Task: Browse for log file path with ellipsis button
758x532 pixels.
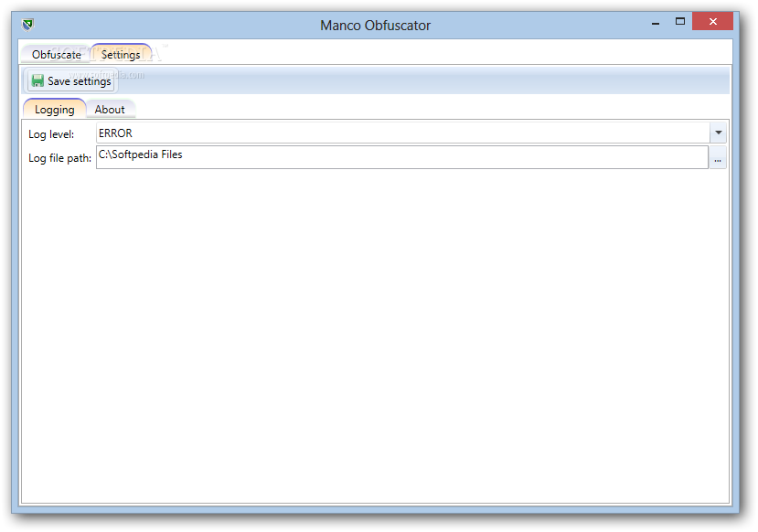Action: pos(718,158)
